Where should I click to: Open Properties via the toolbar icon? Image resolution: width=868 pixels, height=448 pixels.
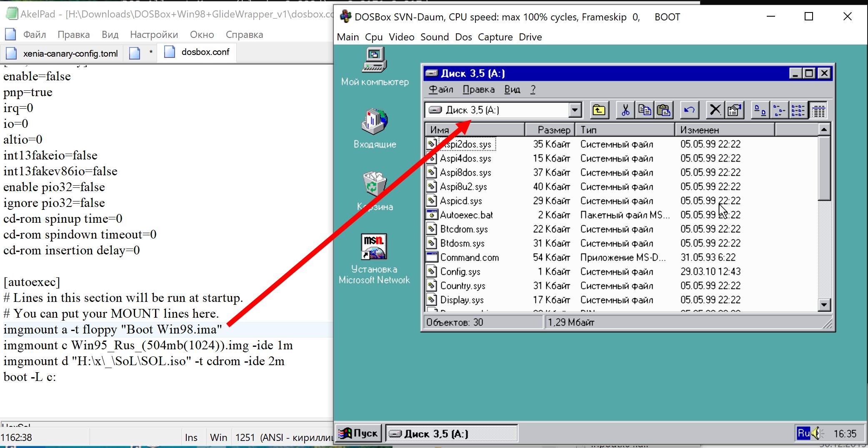735,110
